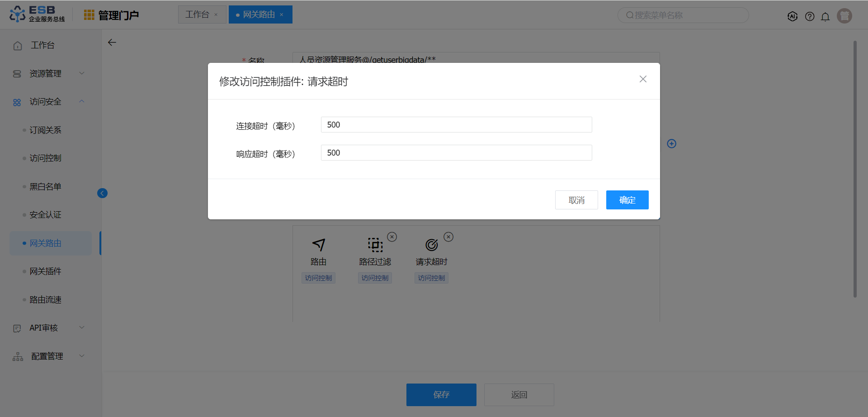Click the blue plus add icon

pyautogui.click(x=672, y=143)
